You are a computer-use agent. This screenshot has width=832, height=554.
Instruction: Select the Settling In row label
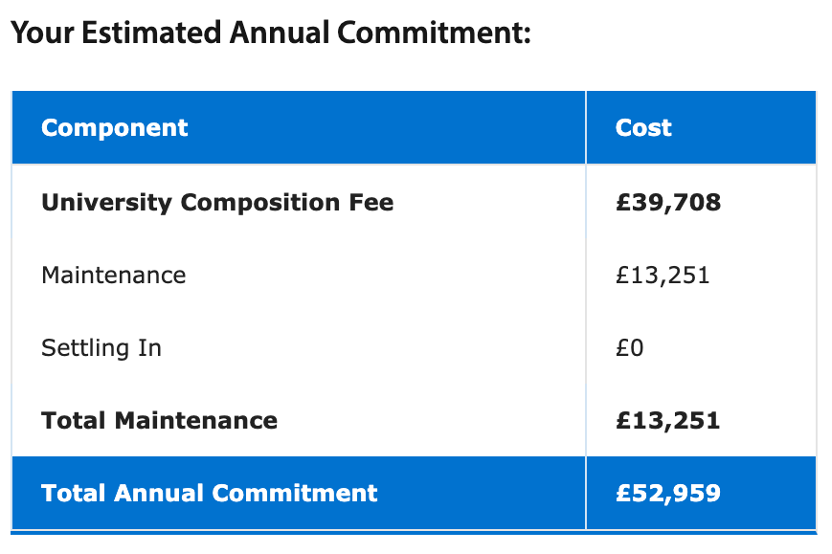point(101,349)
